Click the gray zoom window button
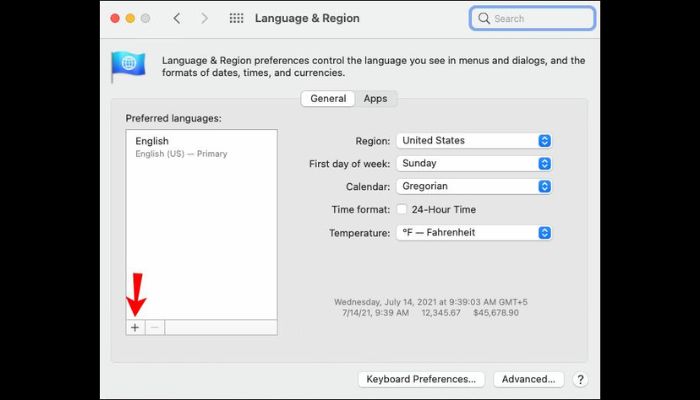The image size is (700, 400). (146, 18)
